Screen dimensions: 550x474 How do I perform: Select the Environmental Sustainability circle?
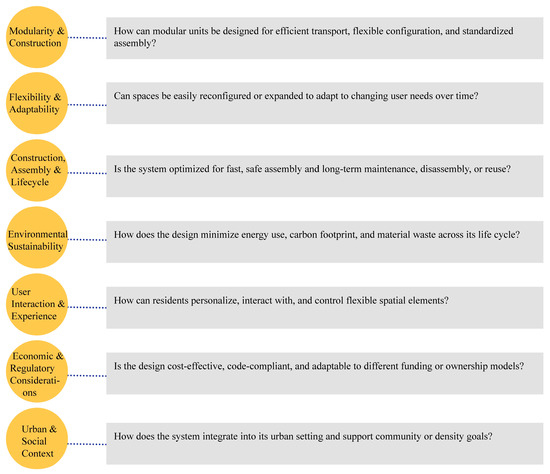[37, 237]
